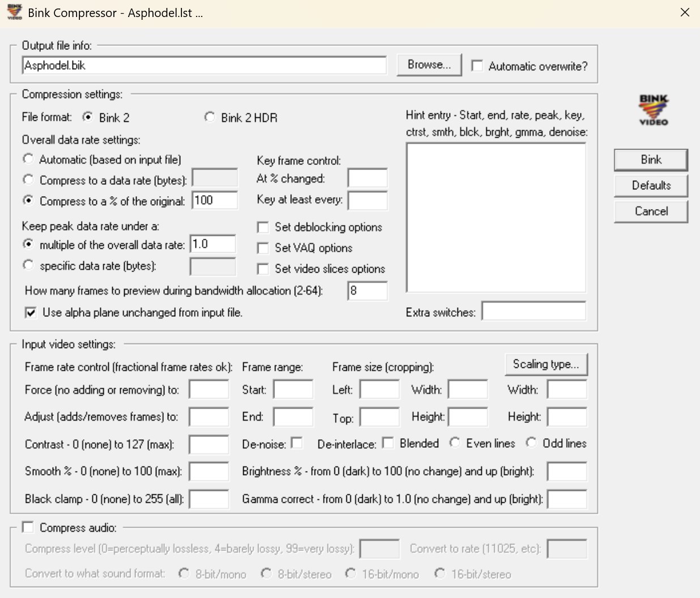Choose Automatic data rate based on input
The height and width of the screenshot is (598, 700).
click(28, 159)
